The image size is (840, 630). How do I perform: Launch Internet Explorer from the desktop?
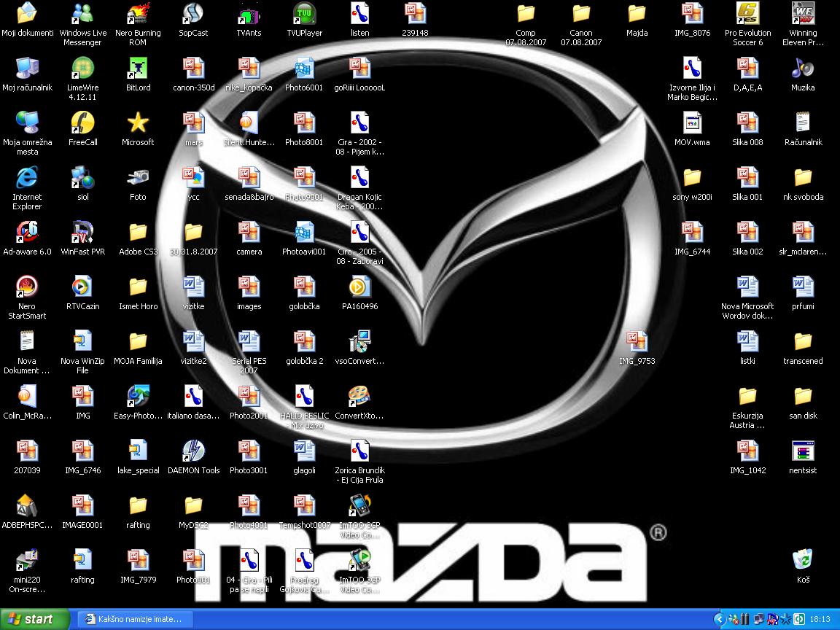click(x=27, y=178)
